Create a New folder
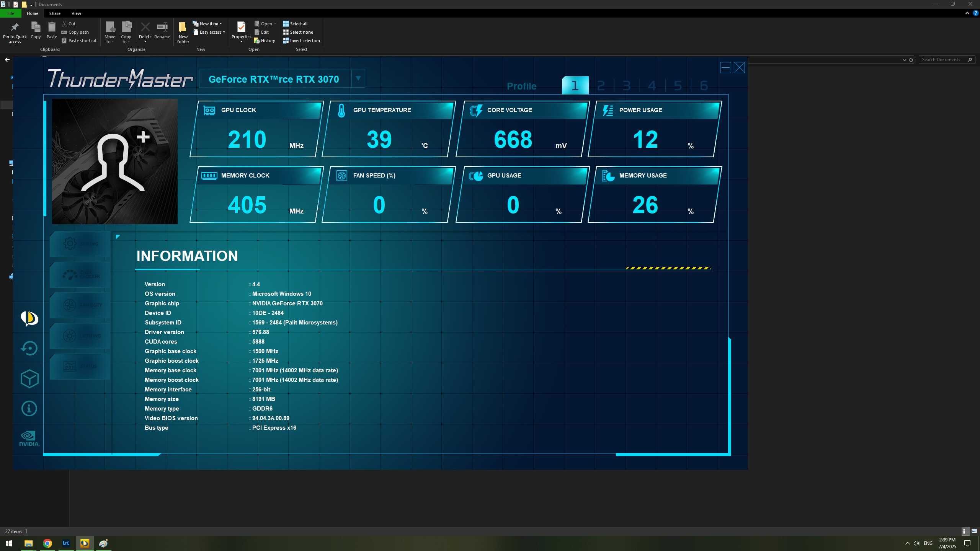 [183, 33]
